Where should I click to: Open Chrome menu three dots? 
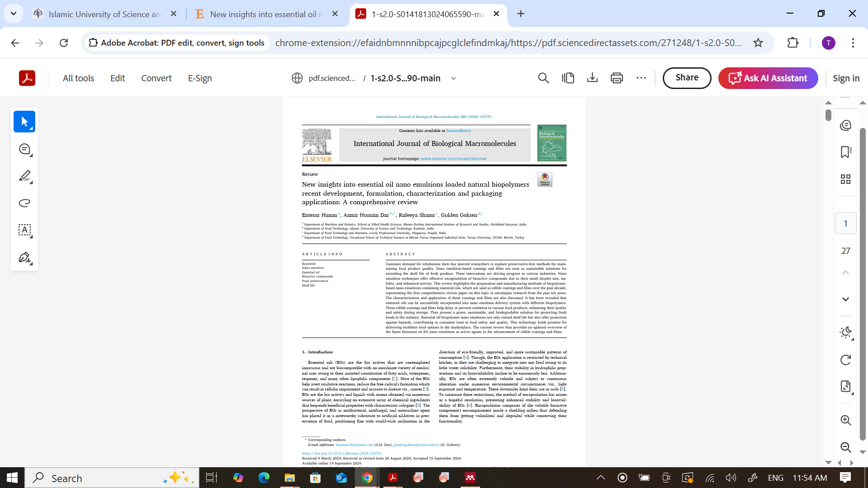pos(853,43)
